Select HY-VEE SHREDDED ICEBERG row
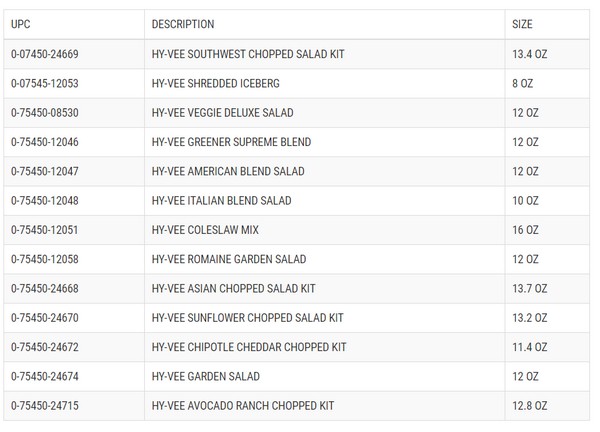 215,83
